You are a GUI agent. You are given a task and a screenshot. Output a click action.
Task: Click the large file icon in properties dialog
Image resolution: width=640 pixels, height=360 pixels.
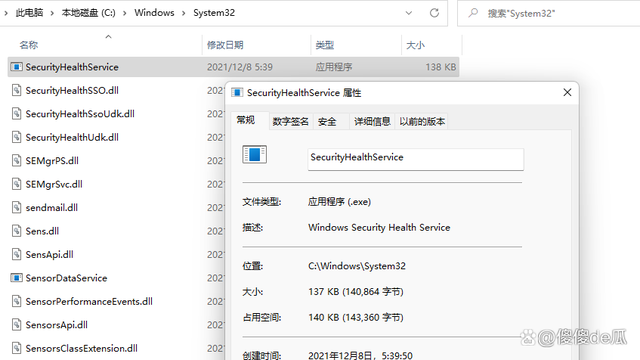254,154
